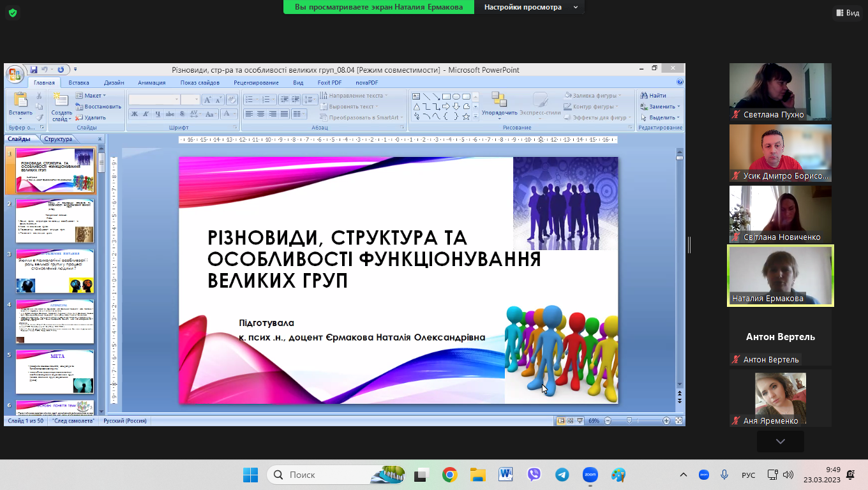Select the five-point star shape in gallery
The width and height of the screenshot is (868, 490).
pyautogui.click(x=467, y=117)
